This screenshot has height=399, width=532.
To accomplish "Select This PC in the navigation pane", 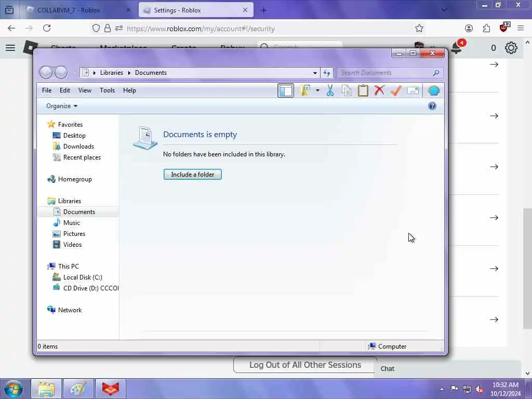I will click(x=63, y=267).
